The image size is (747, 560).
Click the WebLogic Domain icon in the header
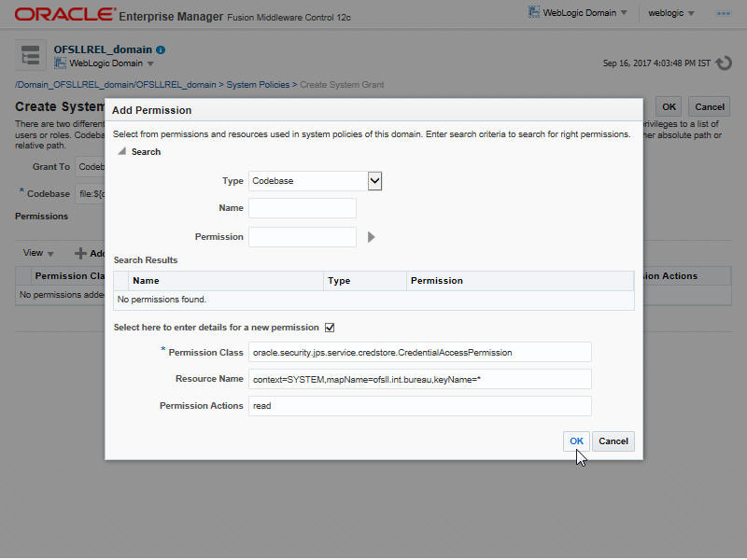point(533,12)
